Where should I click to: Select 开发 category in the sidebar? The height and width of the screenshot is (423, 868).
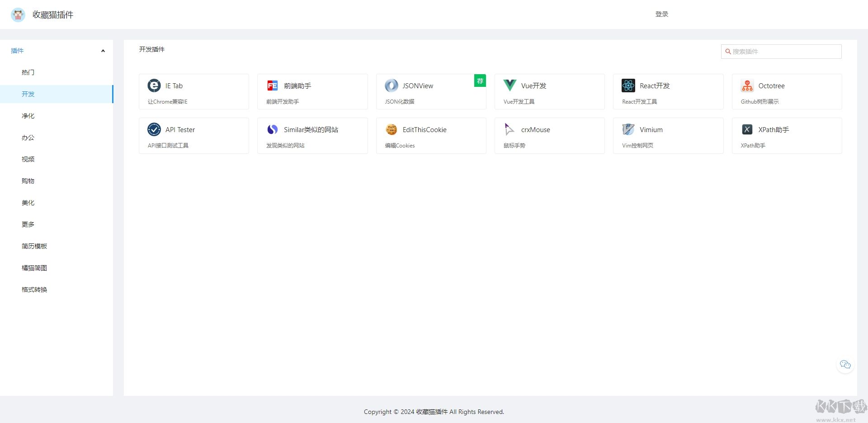(x=57, y=94)
